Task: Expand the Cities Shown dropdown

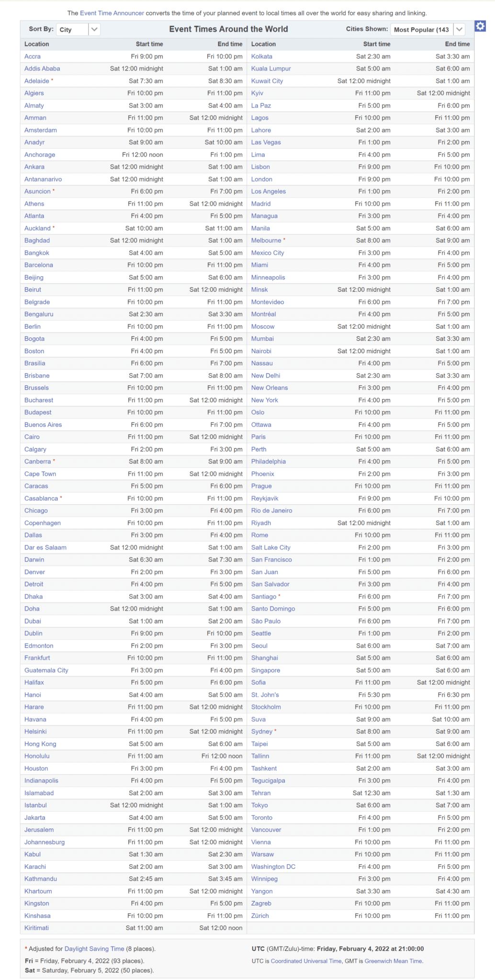Action: pos(427,30)
